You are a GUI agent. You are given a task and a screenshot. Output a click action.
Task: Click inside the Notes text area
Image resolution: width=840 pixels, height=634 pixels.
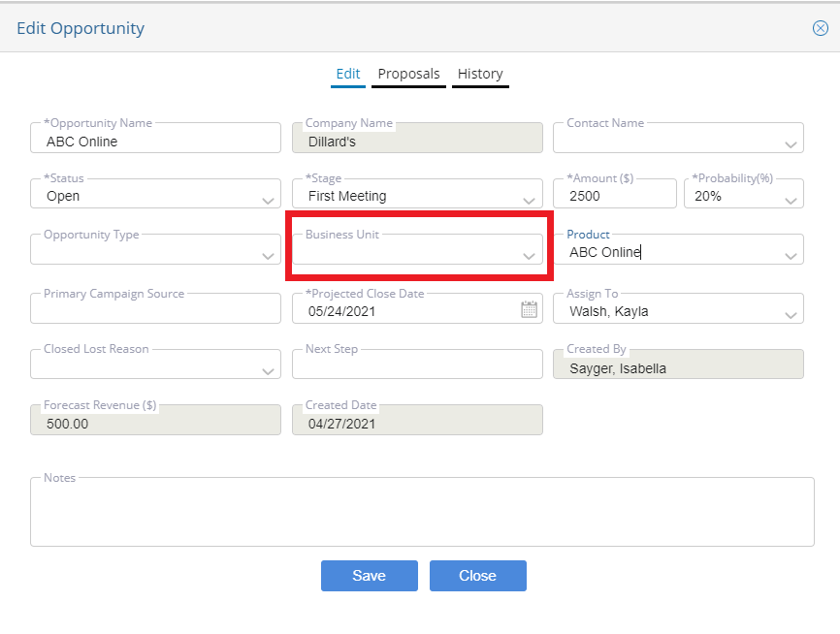422,512
